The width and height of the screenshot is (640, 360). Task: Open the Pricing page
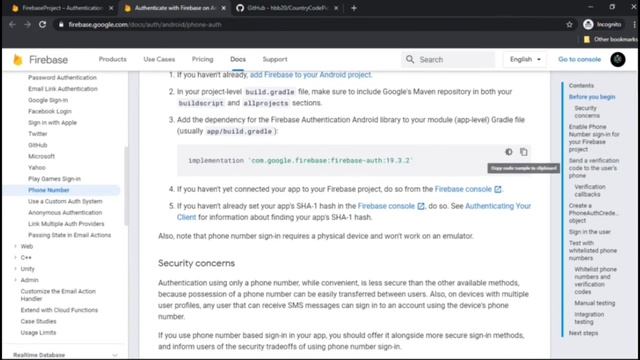[202, 59]
